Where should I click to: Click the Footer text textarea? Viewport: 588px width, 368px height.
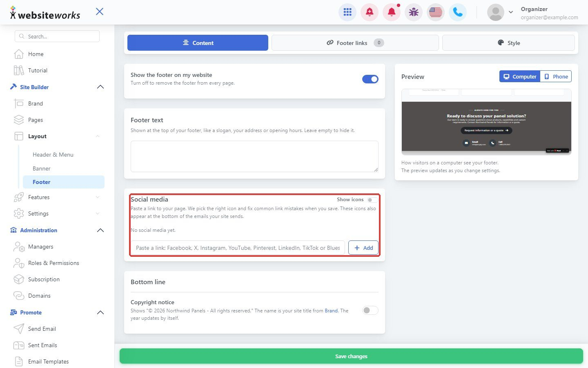[x=254, y=156]
